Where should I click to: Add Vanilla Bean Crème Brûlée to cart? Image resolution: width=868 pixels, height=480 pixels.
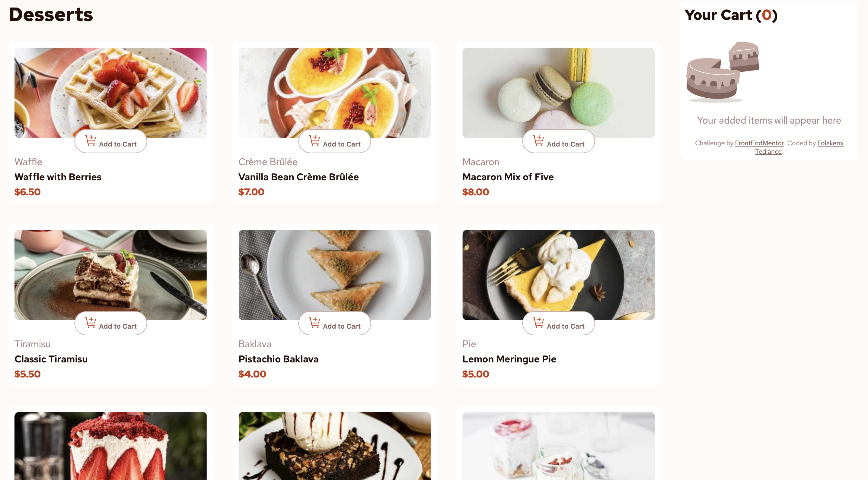point(335,141)
